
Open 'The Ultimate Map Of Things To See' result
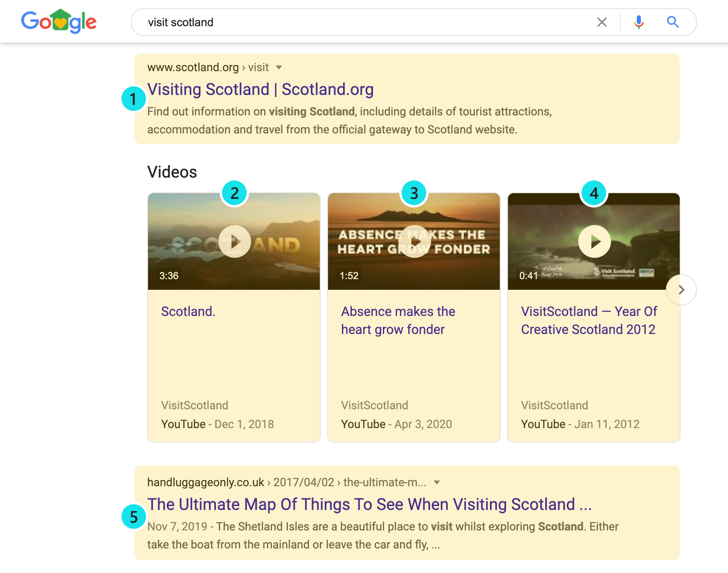(369, 504)
